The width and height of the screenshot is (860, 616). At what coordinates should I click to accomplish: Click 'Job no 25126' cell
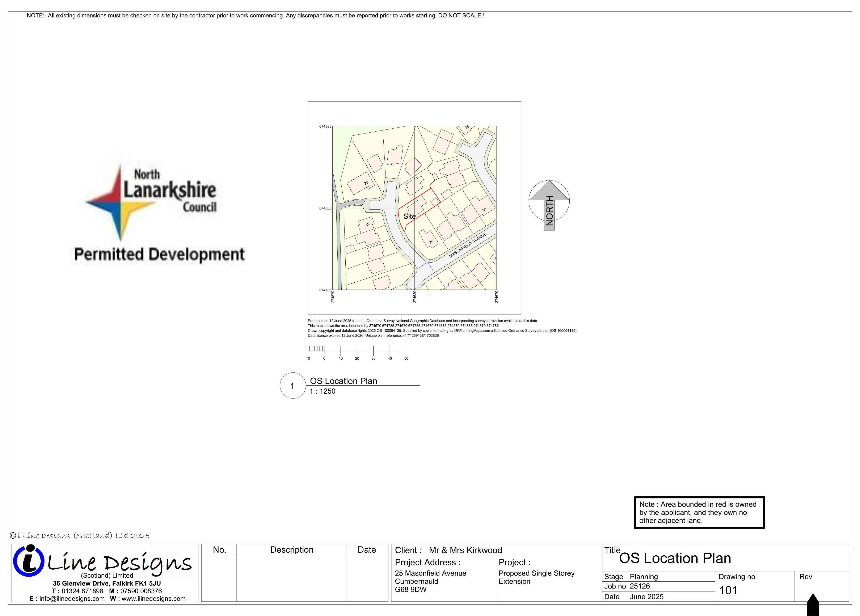click(x=658, y=586)
